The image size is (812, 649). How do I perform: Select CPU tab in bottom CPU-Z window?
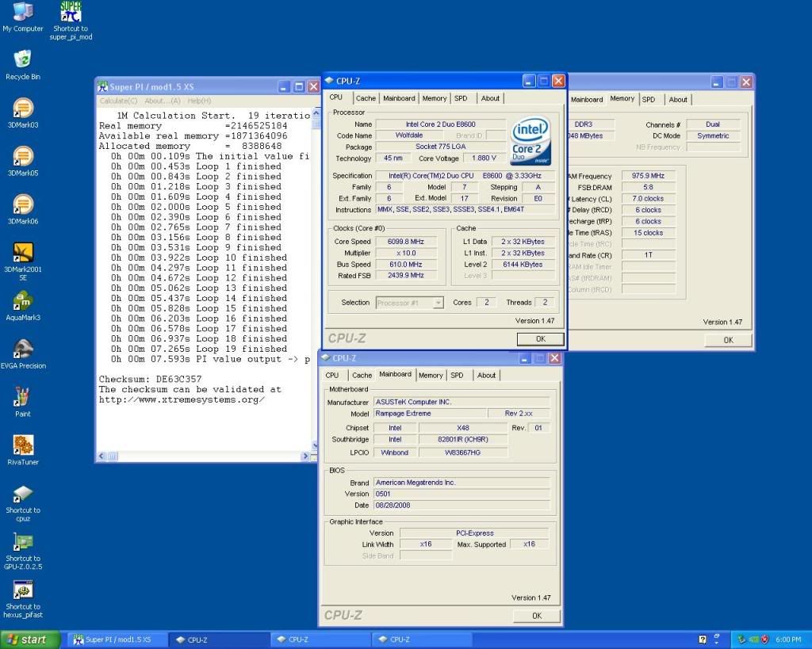pyautogui.click(x=332, y=376)
